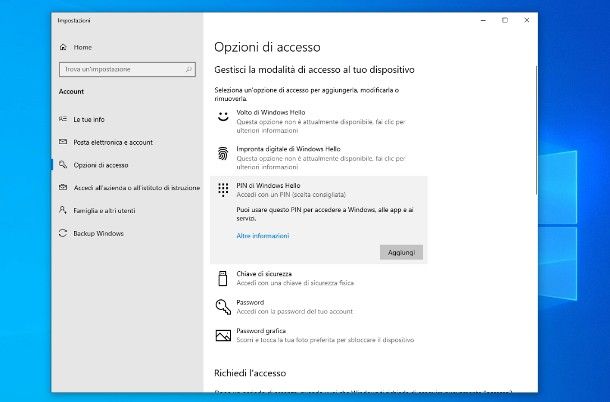Click the sync icon for Backup Windows
The width and height of the screenshot is (610, 402).
pyautogui.click(x=63, y=233)
